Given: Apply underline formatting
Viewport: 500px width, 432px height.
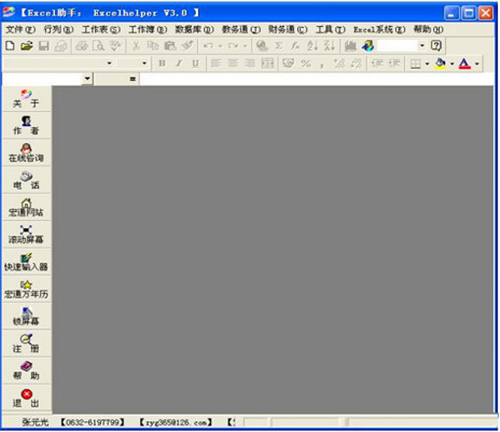Looking at the screenshot, I should [x=196, y=63].
